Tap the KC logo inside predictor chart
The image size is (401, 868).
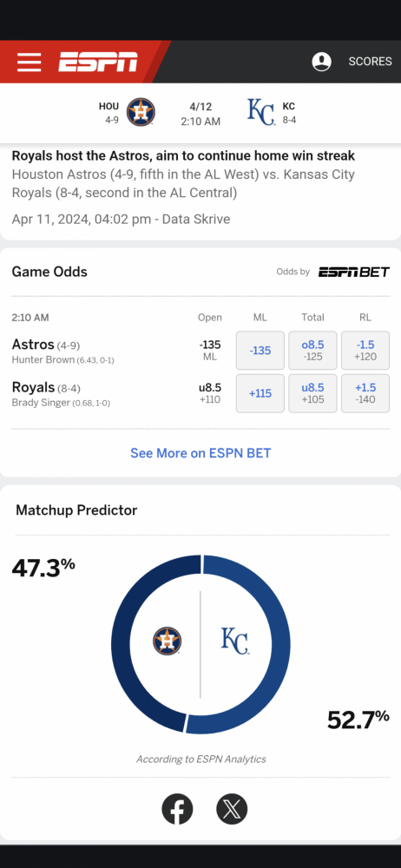point(235,641)
